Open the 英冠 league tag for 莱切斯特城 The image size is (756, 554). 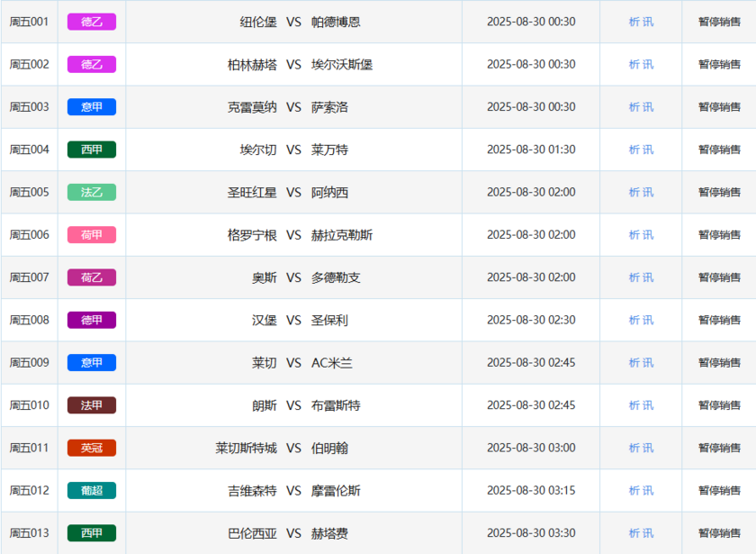(92, 448)
